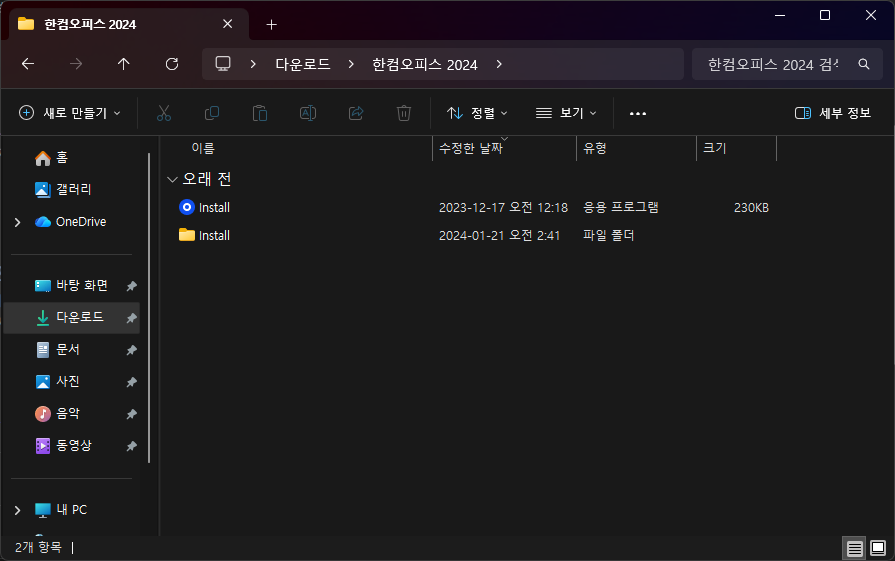Open 내 PC in the sidebar
895x561 pixels.
pyautogui.click(x=61, y=510)
